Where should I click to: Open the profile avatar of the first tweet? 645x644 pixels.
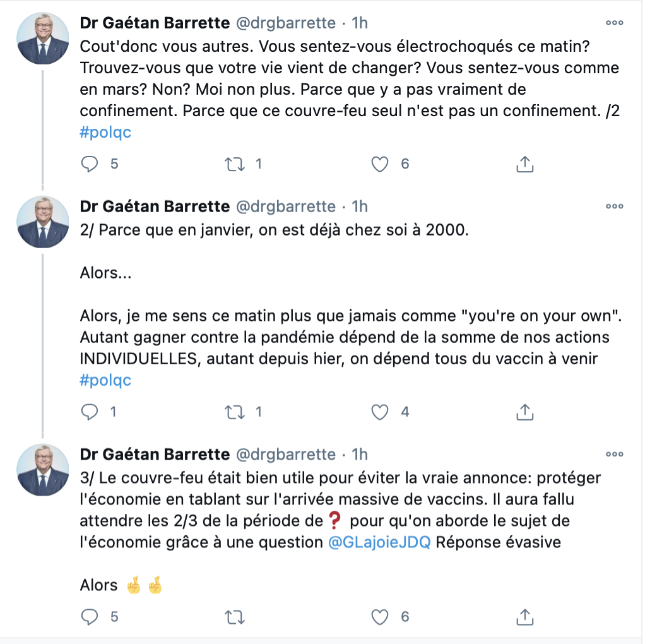coord(43,39)
